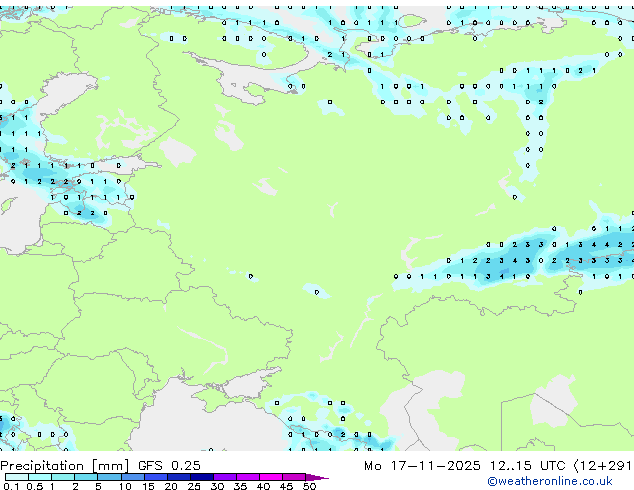Click the 35–40 mm legend swatch
The height and width of the screenshot is (490, 634).
click(248, 477)
